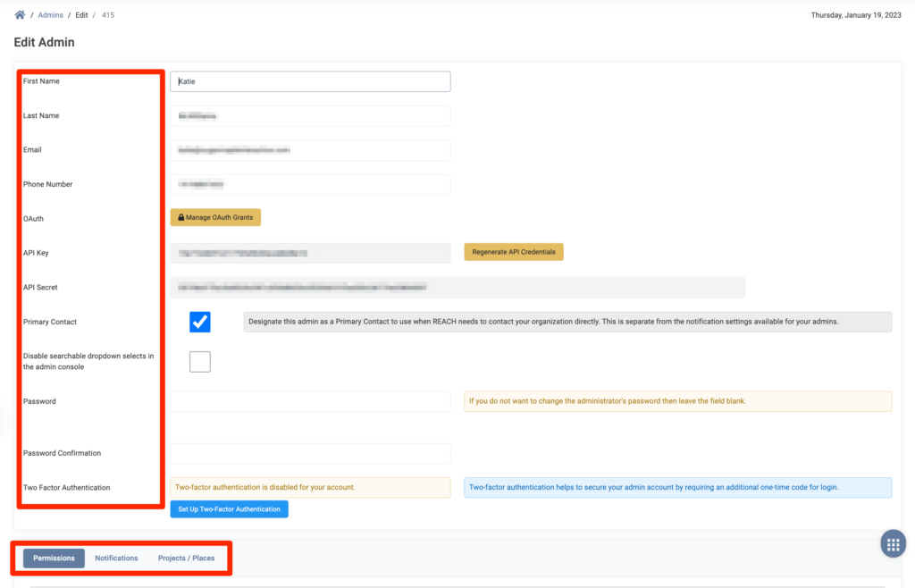Open the Admins breadcrumb link
This screenshot has height=588, width=915.
(x=50, y=15)
